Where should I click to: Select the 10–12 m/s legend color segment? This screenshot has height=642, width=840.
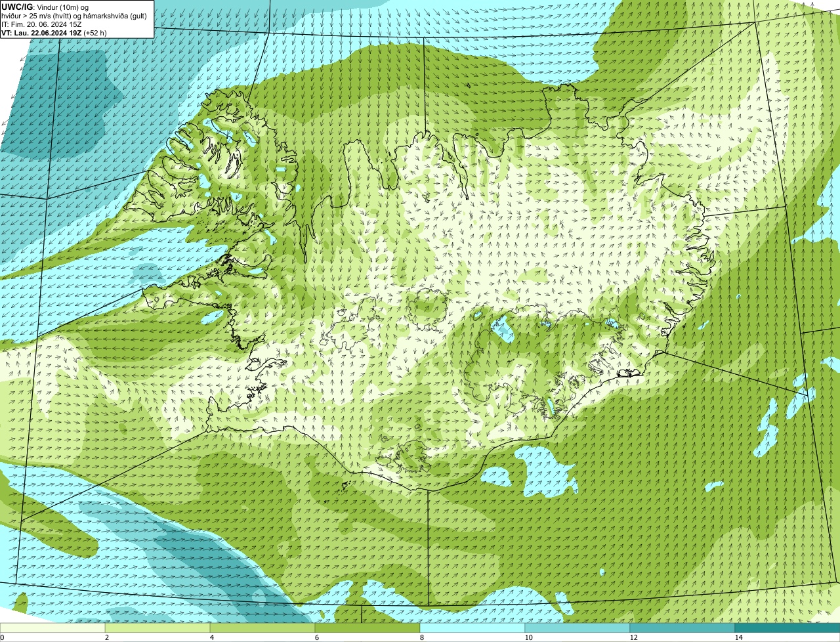coord(577,628)
